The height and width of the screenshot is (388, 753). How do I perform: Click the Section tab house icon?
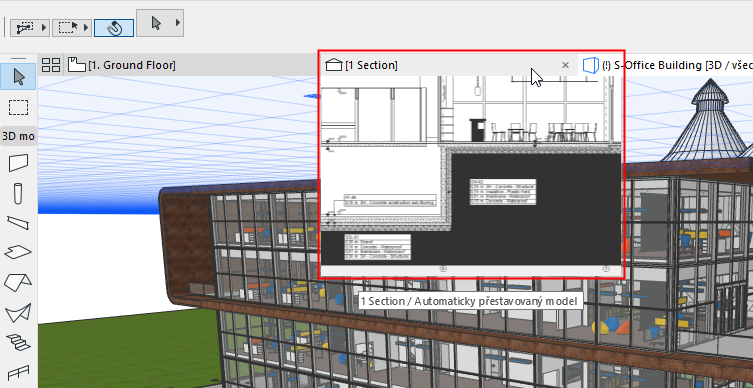pyautogui.click(x=334, y=65)
